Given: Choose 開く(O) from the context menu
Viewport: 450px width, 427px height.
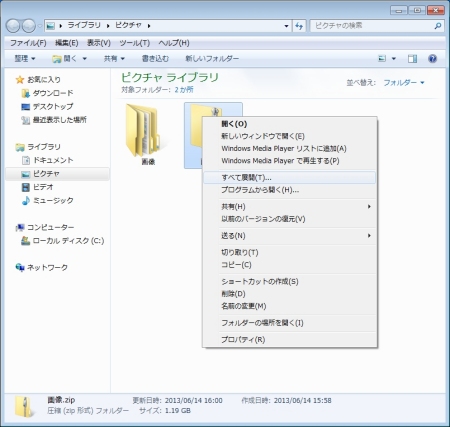Looking at the screenshot, I should click(x=289, y=124).
